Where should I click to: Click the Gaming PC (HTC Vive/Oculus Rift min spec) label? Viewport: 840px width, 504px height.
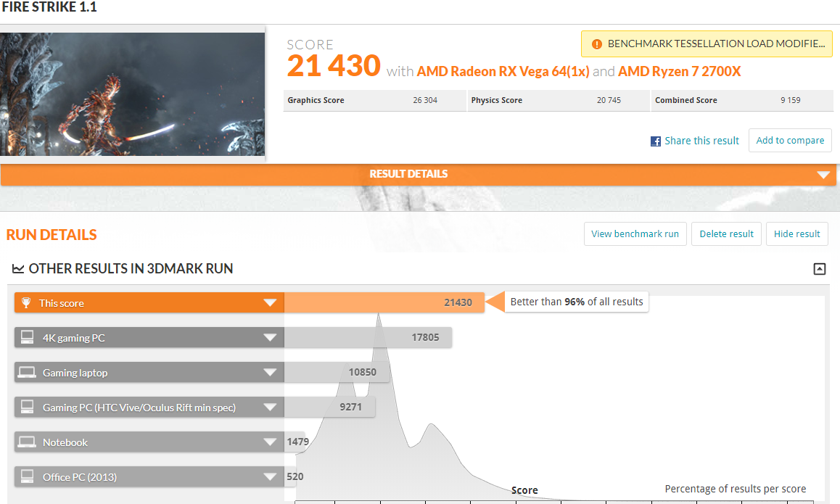tap(139, 408)
